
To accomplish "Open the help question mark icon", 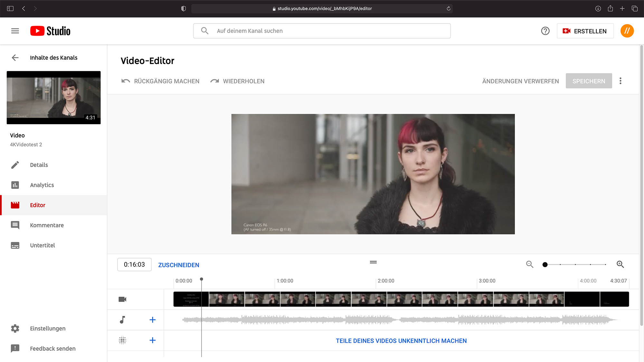I will pyautogui.click(x=545, y=31).
